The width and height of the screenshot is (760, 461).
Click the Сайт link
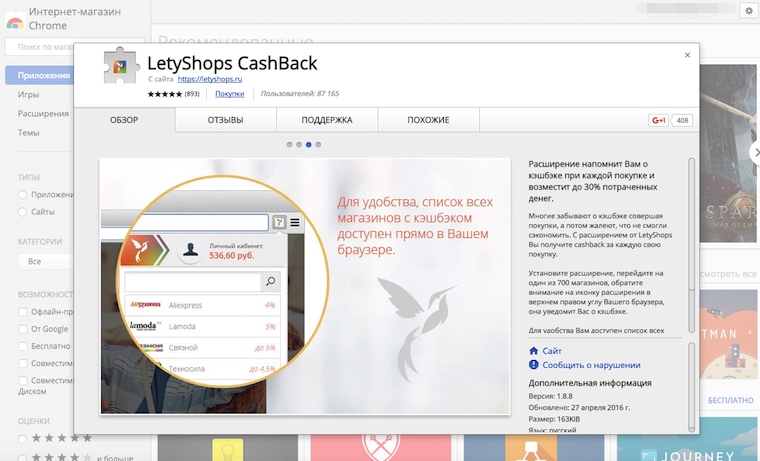click(552, 351)
